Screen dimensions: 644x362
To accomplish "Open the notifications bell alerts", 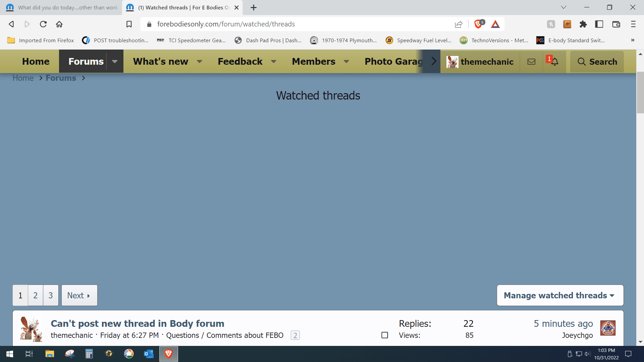I will [554, 62].
